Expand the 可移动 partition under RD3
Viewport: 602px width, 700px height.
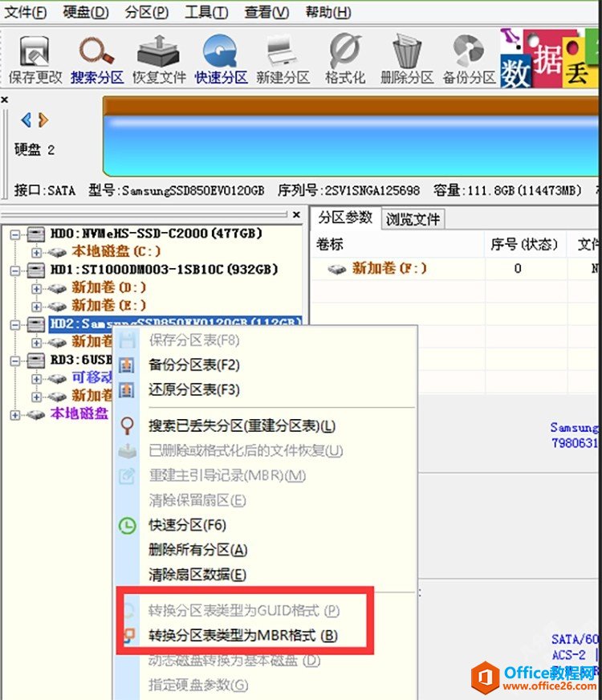coord(37,379)
